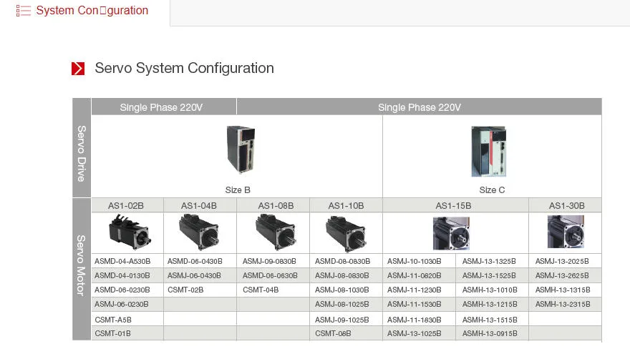This screenshot has width=630, height=364.
Task: Click the ASMH-13-0915B table cell
Action: (x=492, y=333)
